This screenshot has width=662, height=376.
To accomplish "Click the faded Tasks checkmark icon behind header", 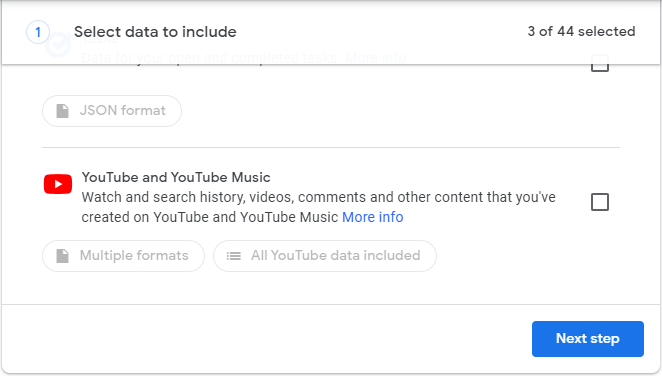I will click(58, 46).
